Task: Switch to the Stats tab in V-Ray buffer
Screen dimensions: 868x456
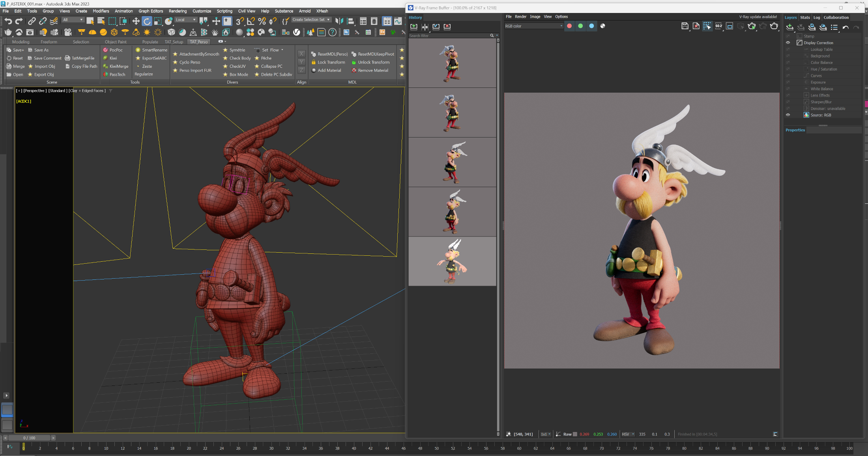Action: 805,17
